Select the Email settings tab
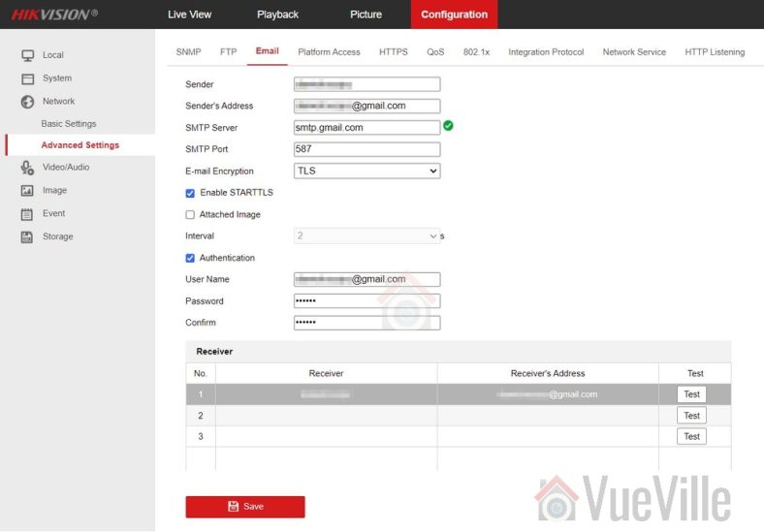This screenshot has width=764, height=532. pos(268,51)
